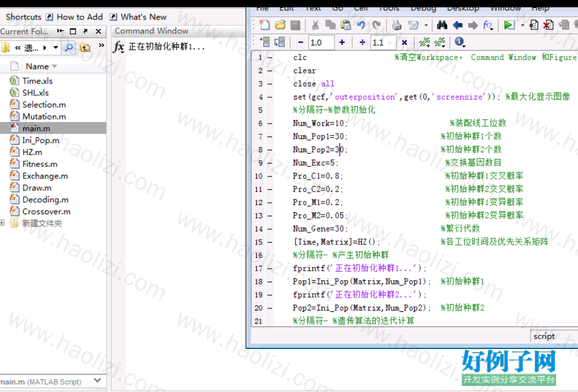The height and width of the screenshot is (392, 578).
Task: Undo the last edit
Action: click(361, 25)
